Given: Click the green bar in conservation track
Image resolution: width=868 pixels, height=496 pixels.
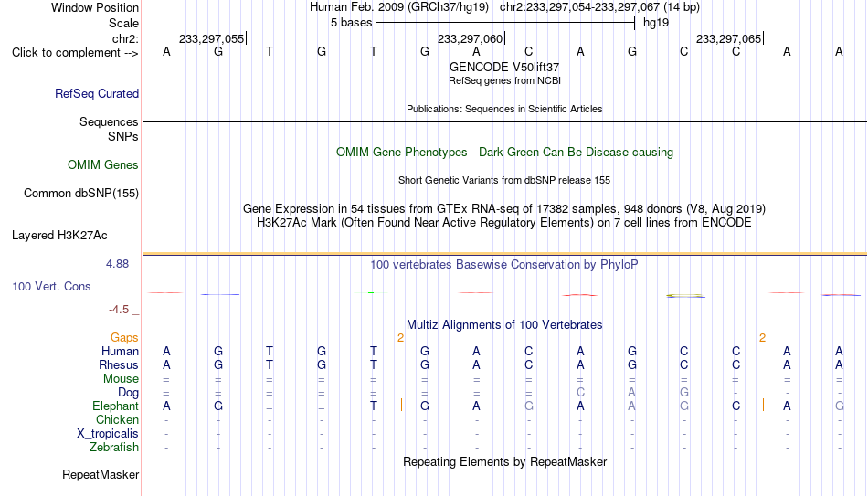Looking at the screenshot, I should pyautogui.click(x=371, y=292).
